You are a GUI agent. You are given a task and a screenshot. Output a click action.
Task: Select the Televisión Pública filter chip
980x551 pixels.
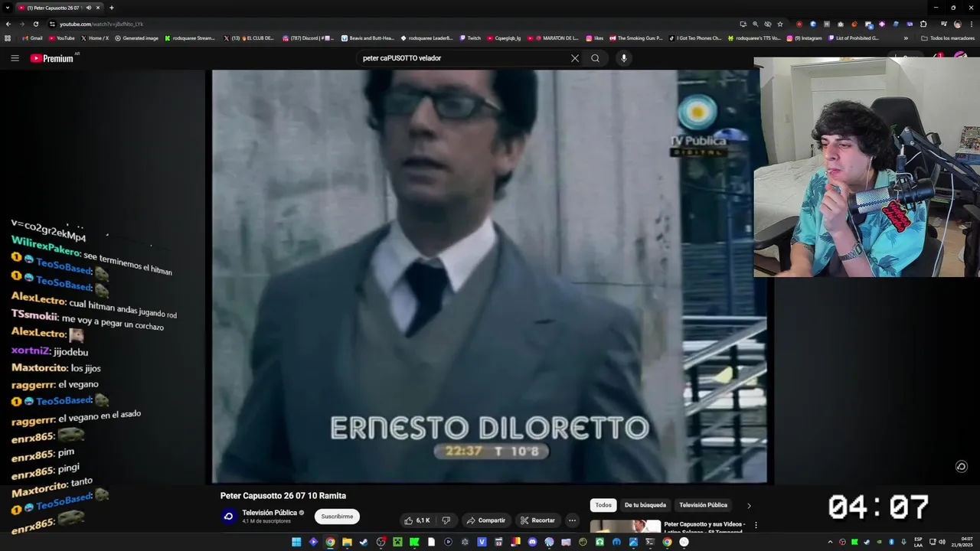point(703,505)
